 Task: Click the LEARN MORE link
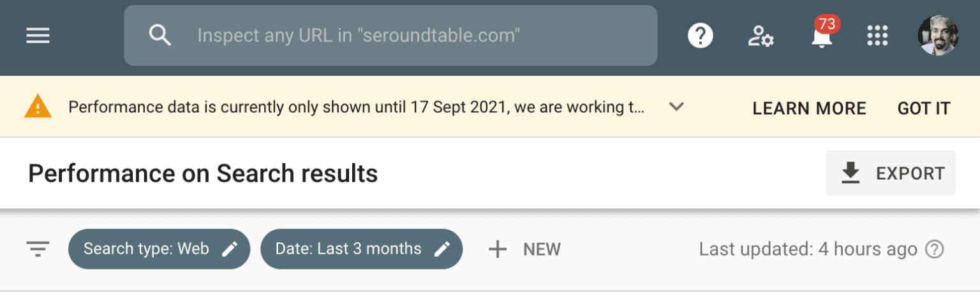tap(809, 108)
